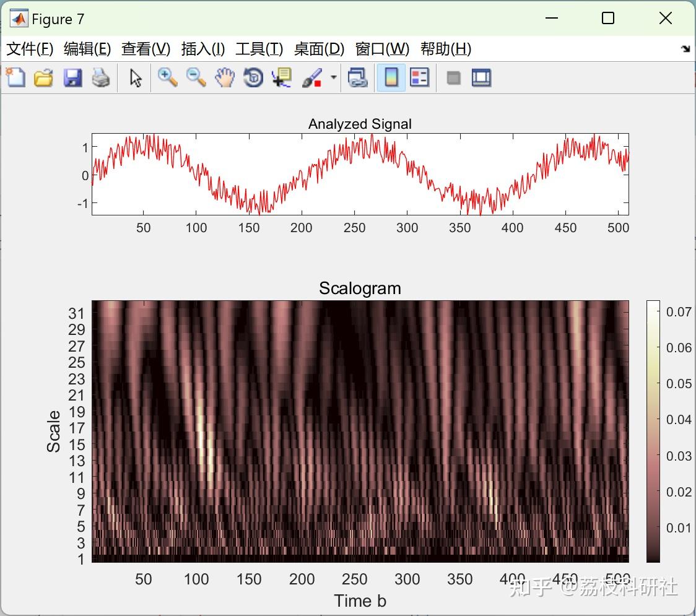Click the Show Plot Tools and Dock Figure button

pyautogui.click(x=481, y=78)
